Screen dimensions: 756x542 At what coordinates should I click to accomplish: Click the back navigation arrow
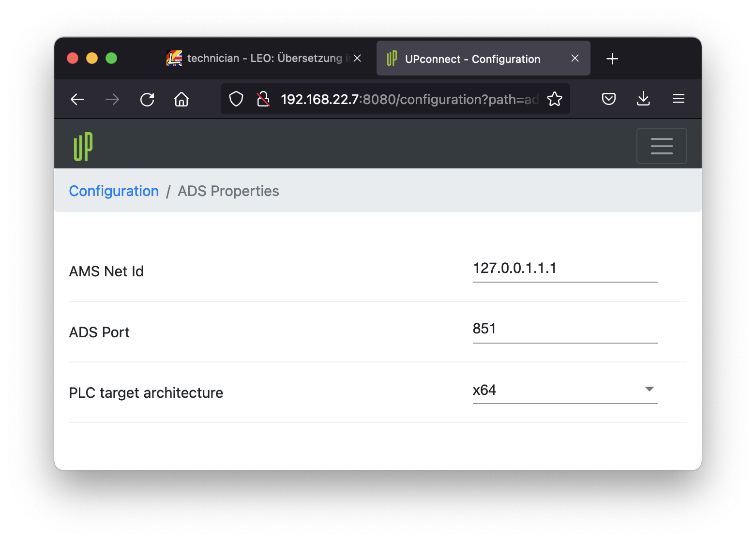[77, 99]
